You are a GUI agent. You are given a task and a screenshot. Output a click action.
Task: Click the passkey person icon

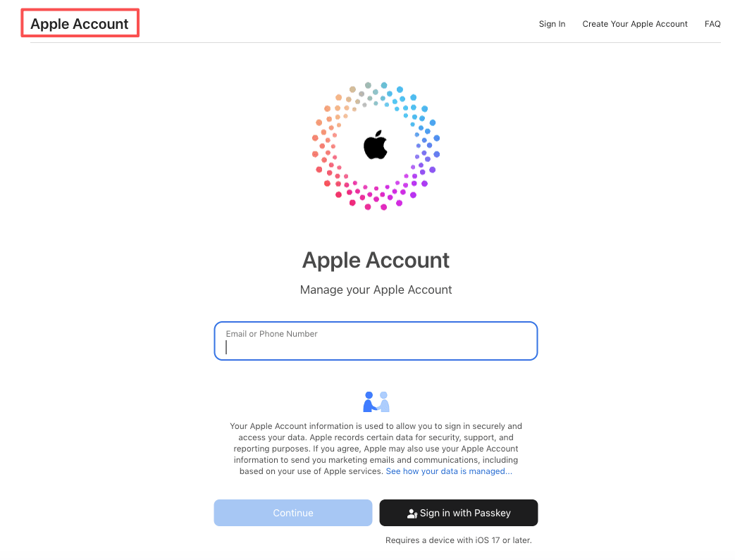[411, 513]
